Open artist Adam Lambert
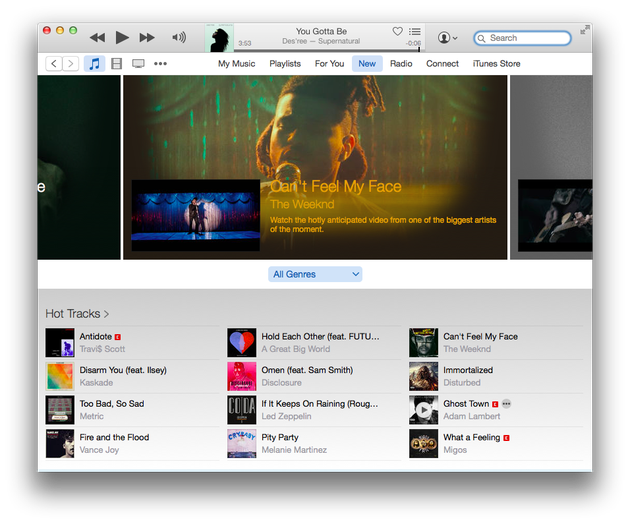 [x=472, y=416]
